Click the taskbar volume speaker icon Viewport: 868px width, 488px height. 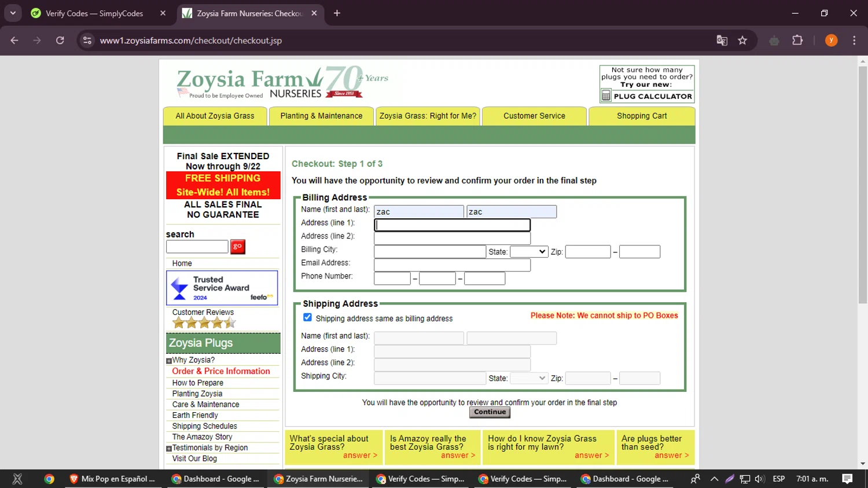pyautogui.click(x=760, y=479)
